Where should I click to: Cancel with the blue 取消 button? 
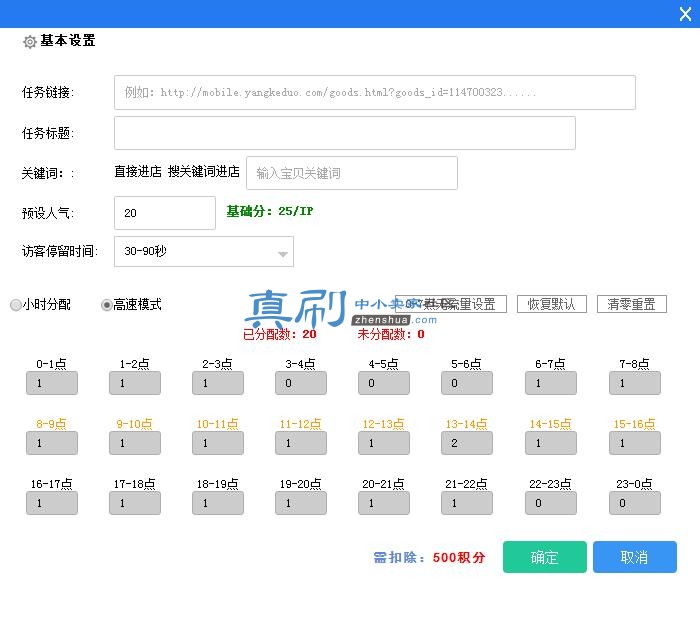[635, 557]
